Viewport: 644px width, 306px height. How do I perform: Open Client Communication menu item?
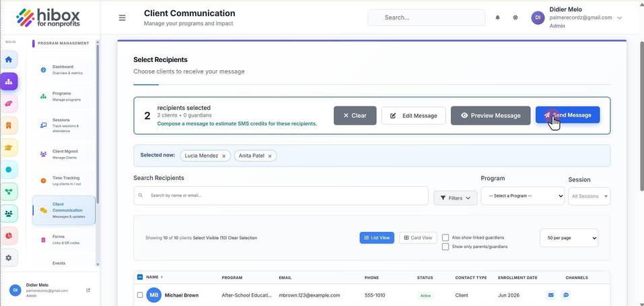(64, 210)
